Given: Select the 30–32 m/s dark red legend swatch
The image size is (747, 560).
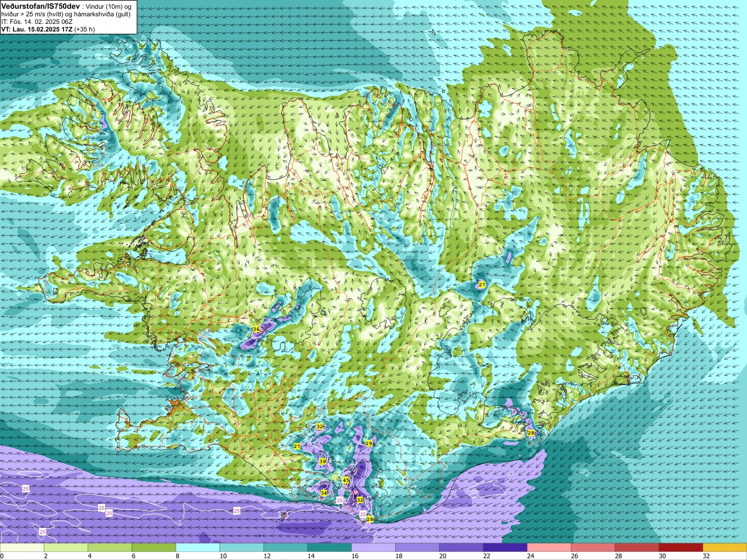Looking at the screenshot, I should click(681, 548).
